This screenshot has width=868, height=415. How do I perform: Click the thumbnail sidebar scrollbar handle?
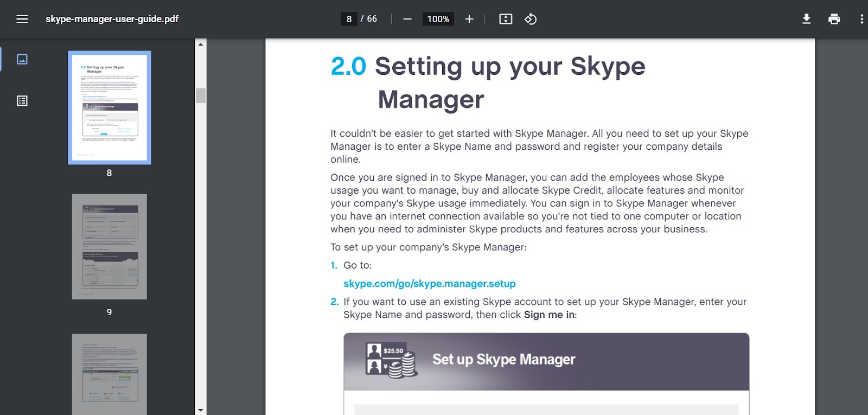201,95
